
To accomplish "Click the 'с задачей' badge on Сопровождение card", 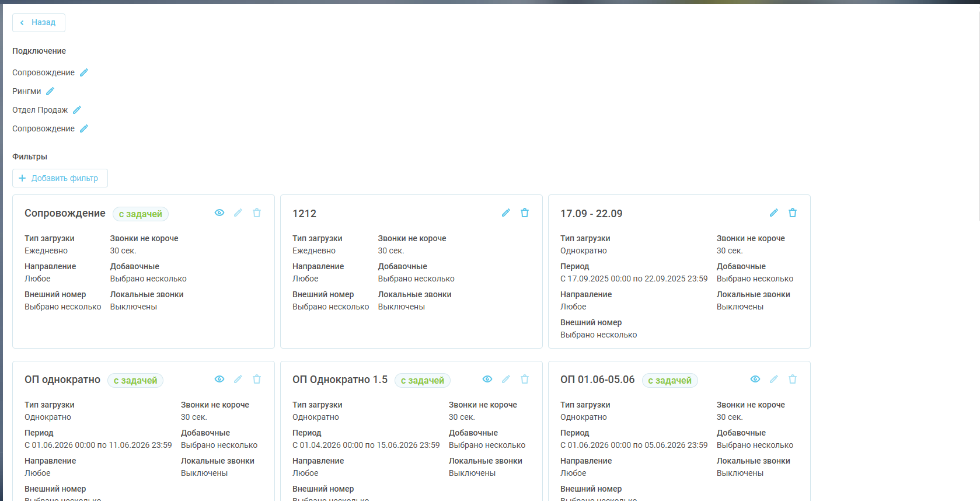I will (x=141, y=214).
